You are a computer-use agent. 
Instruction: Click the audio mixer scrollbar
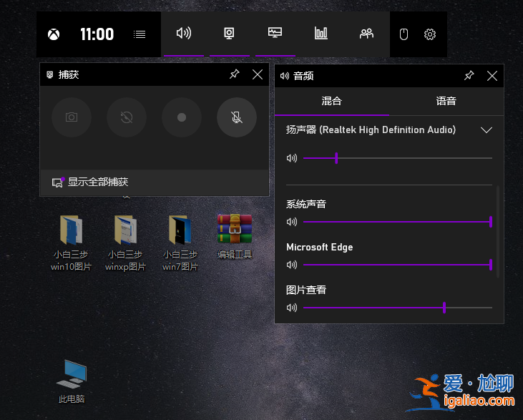point(498,233)
